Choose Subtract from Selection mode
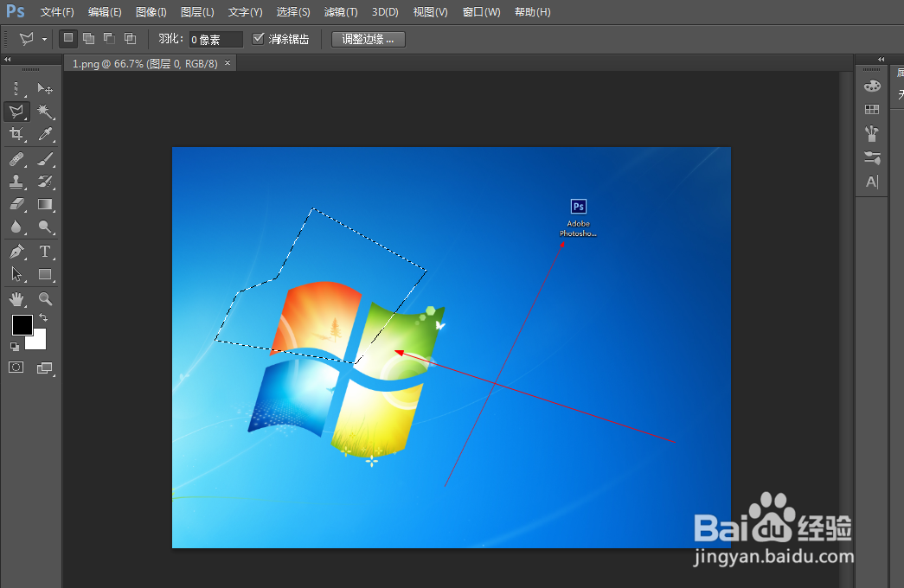This screenshot has width=904, height=588. click(x=109, y=39)
